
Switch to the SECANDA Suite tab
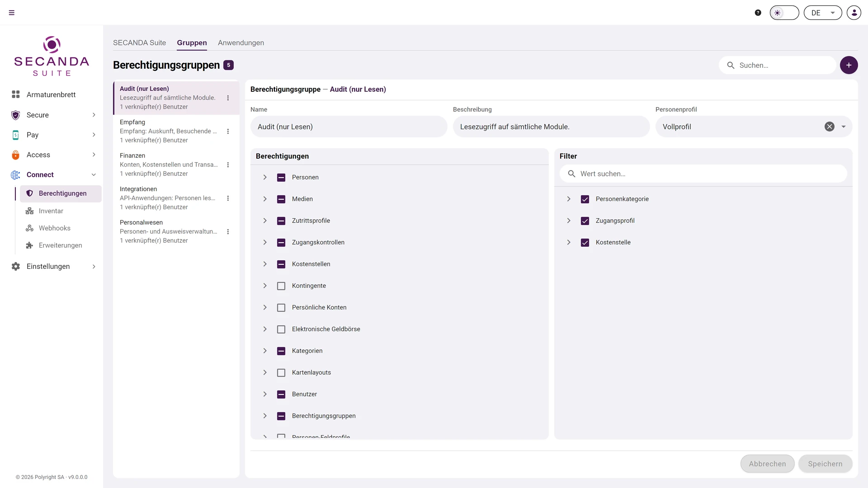coord(139,42)
